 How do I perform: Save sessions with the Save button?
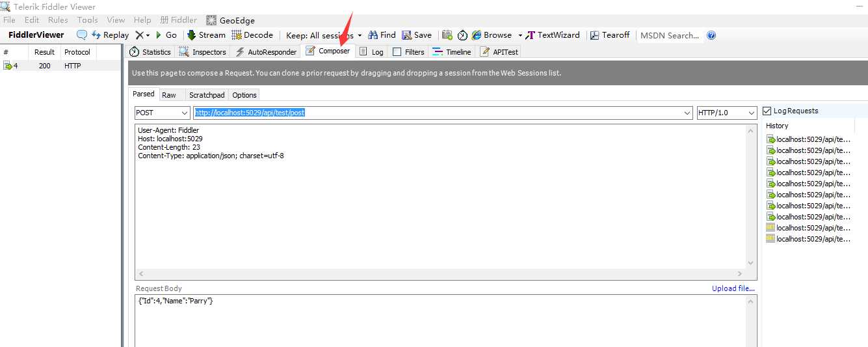[417, 35]
